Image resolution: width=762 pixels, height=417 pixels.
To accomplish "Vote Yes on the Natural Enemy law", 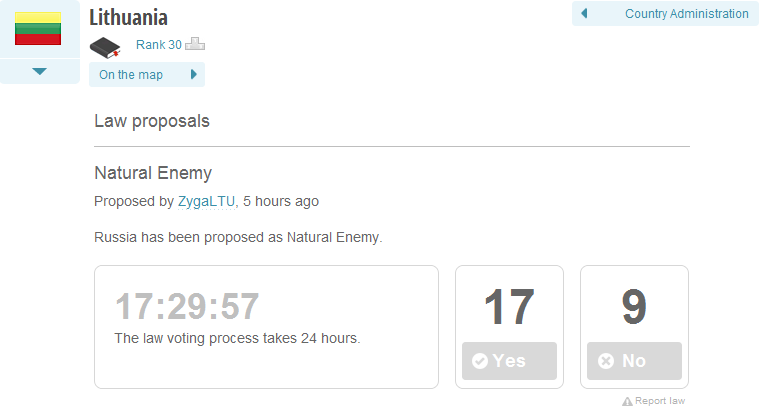I will tap(509, 361).
